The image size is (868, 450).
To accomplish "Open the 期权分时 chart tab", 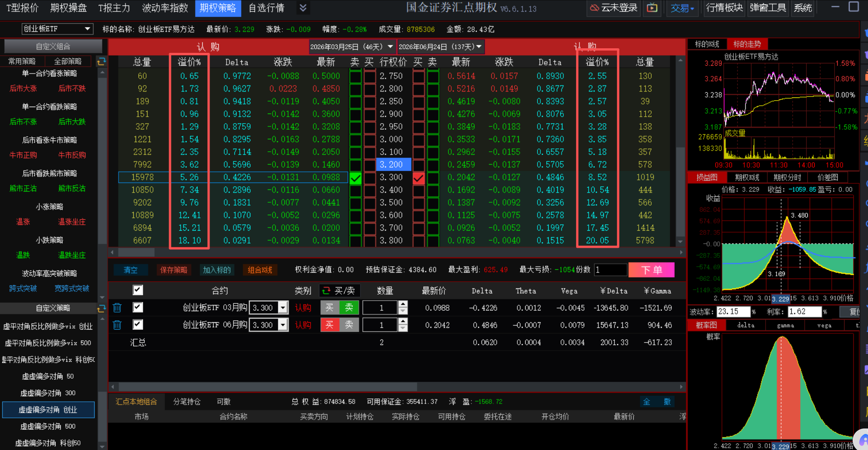I will click(787, 177).
